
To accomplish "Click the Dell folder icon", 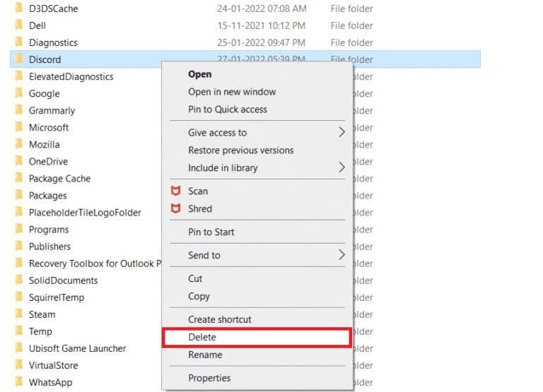I will [19, 25].
